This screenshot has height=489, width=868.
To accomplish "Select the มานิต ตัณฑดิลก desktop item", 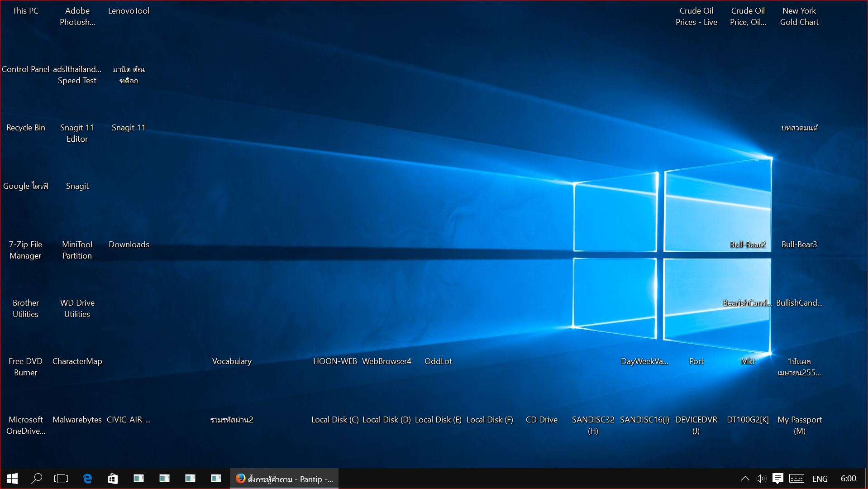I will pyautogui.click(x=129, y=75).
